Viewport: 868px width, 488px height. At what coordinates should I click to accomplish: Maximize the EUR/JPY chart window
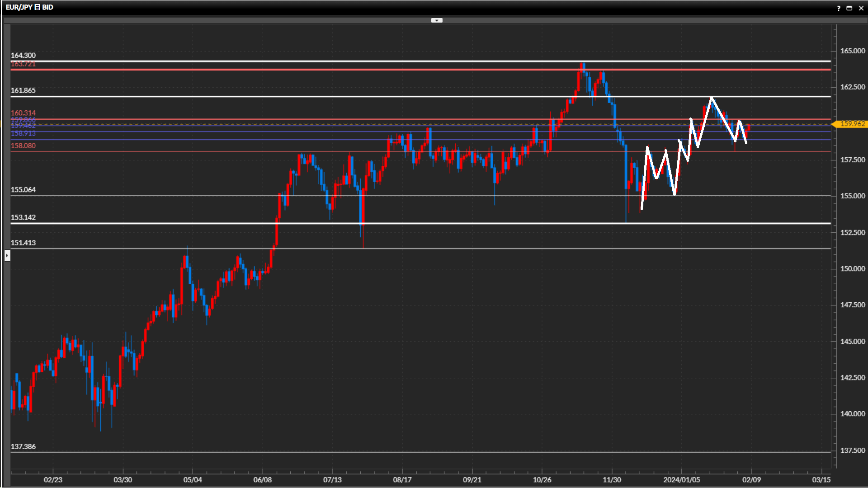(849, 8)
